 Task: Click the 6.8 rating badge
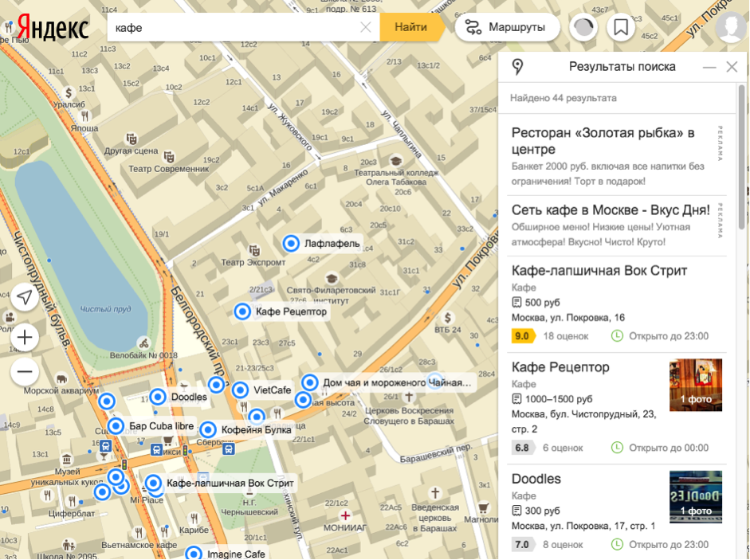pos(524,448)
